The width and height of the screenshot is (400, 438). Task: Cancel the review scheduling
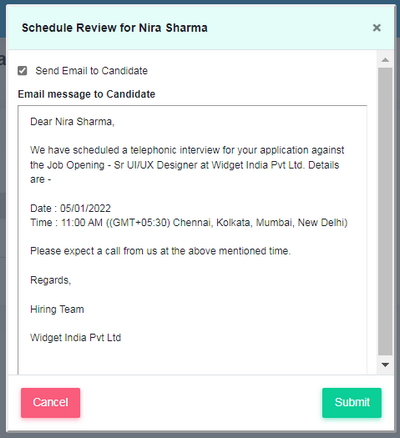pyautogui.click(x=50, y=402)
